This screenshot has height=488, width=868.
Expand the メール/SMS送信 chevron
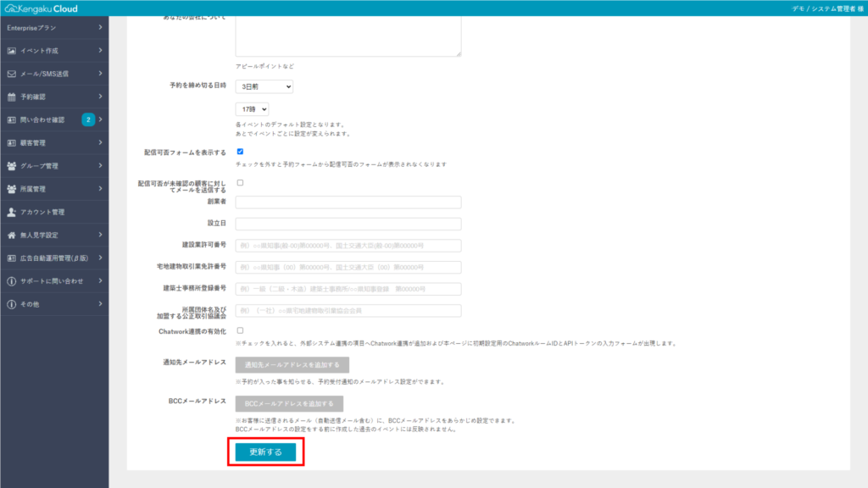pyautogui.click(x=100, y=74)
